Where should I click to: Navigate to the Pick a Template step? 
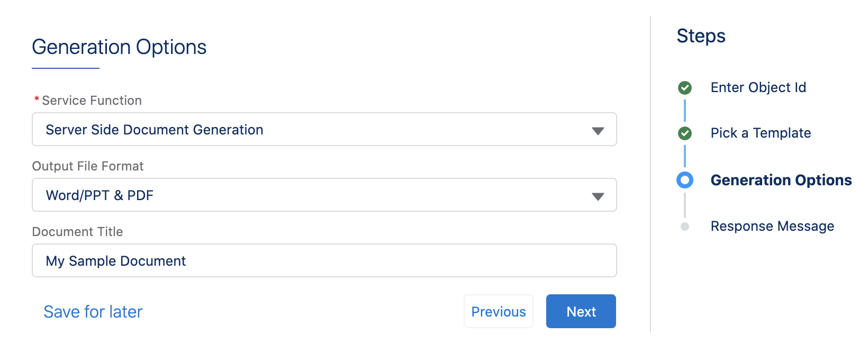[761, 133]
